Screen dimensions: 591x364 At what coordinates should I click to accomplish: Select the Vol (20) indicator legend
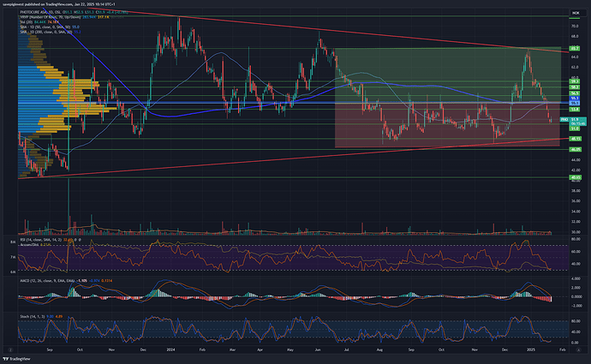[39, 22]
